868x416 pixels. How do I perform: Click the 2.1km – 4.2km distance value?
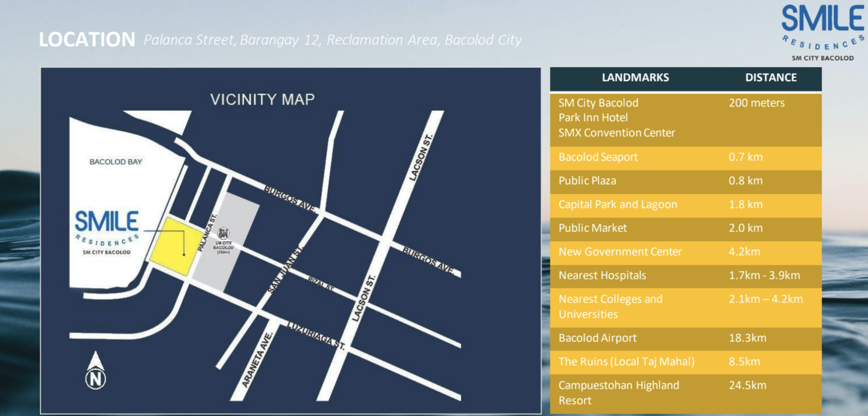[x=765, y=299]
